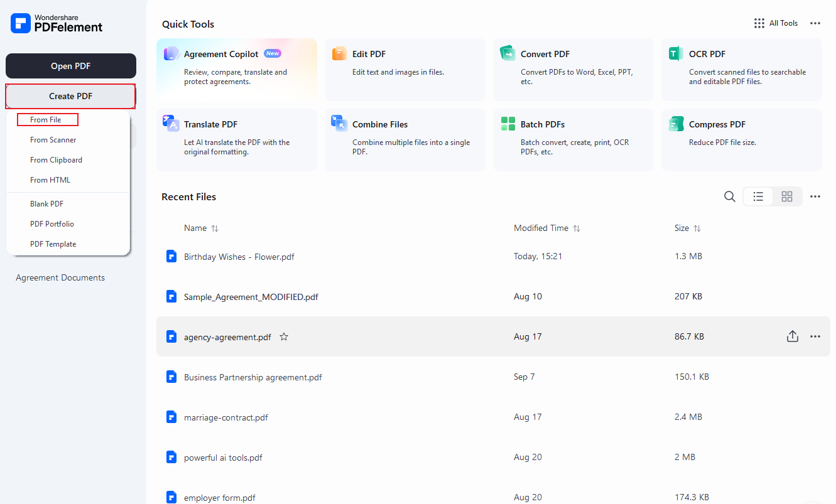The height and width of the screenshot is (504, 836).
Task: Click the Compress PDF tool icon
Action: coord(676,124)
